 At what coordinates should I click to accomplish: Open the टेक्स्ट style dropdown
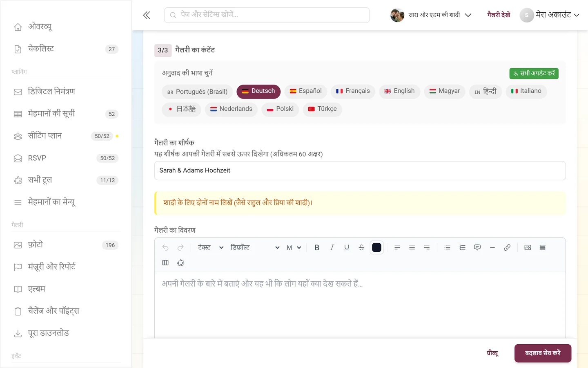[x=210, y=247]
